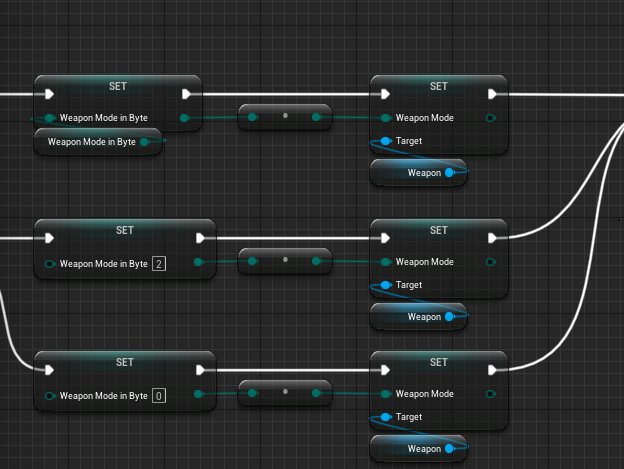Click the input pin of the topmost conversion node
This screenshot has width=624, height=469.
pyautogui.click(x=252, y=117)
